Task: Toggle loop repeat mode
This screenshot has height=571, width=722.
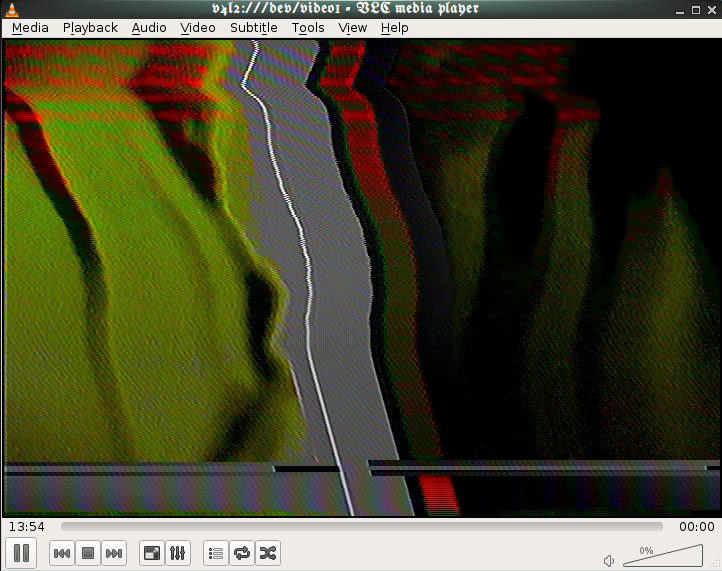Action: point(241,553)
